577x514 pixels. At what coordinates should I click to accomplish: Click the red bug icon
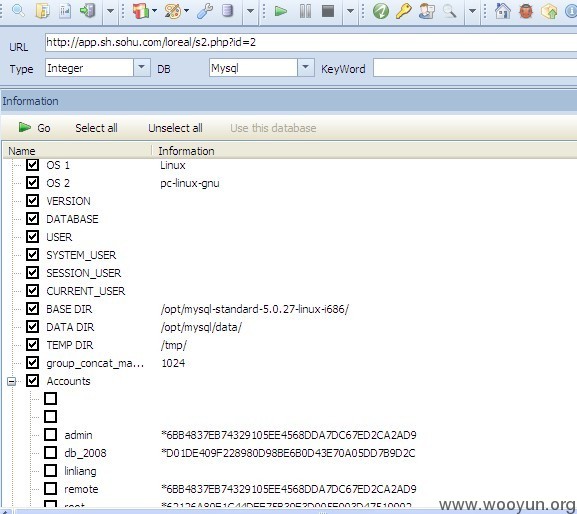pos(526,11)
